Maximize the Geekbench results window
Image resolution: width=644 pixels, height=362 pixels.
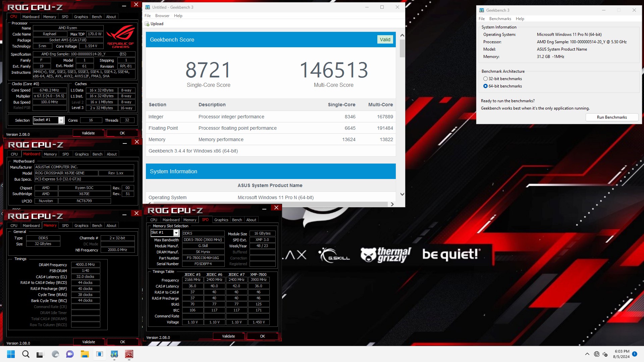coord(382,7)
